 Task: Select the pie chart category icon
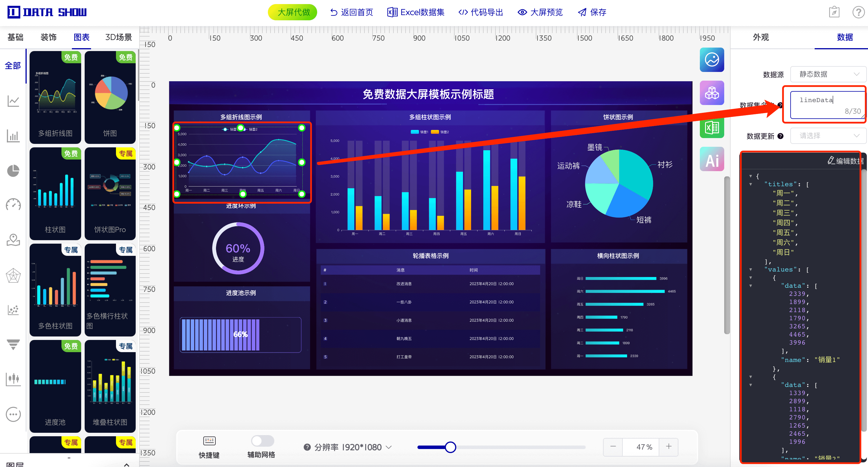pos(13,171)
